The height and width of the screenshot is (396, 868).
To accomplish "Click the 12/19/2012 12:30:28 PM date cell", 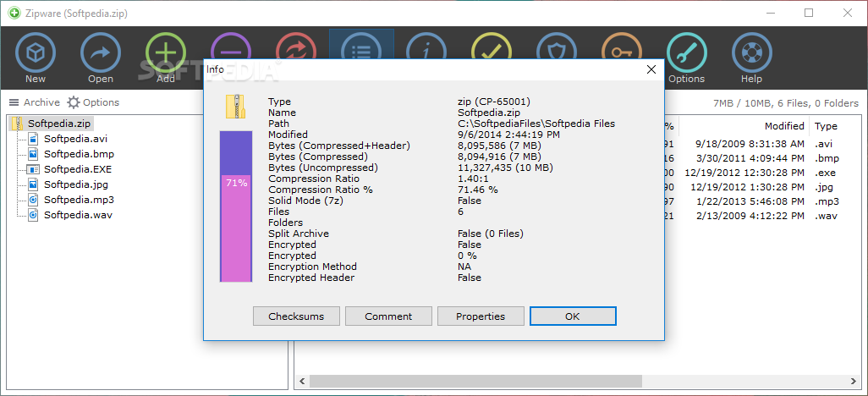I will [744, 173].
